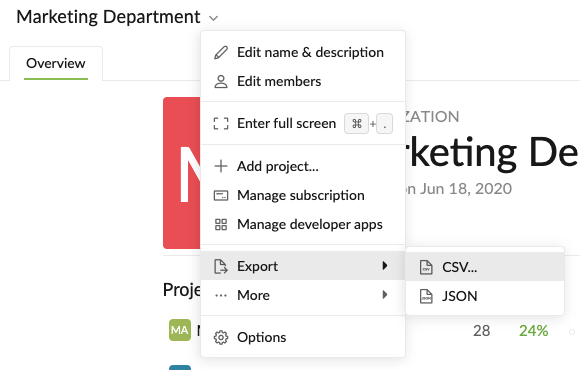
Task: Expand the More submenu arrow
Action: (x=385, y=295)
